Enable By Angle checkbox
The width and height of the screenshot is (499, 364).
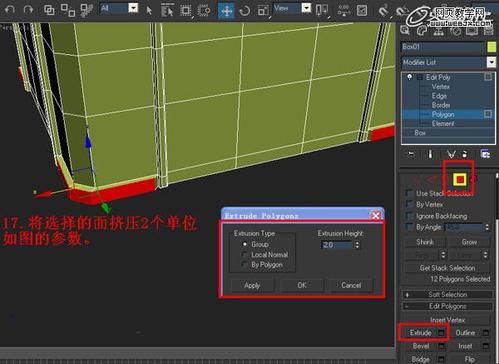[409, 227]
